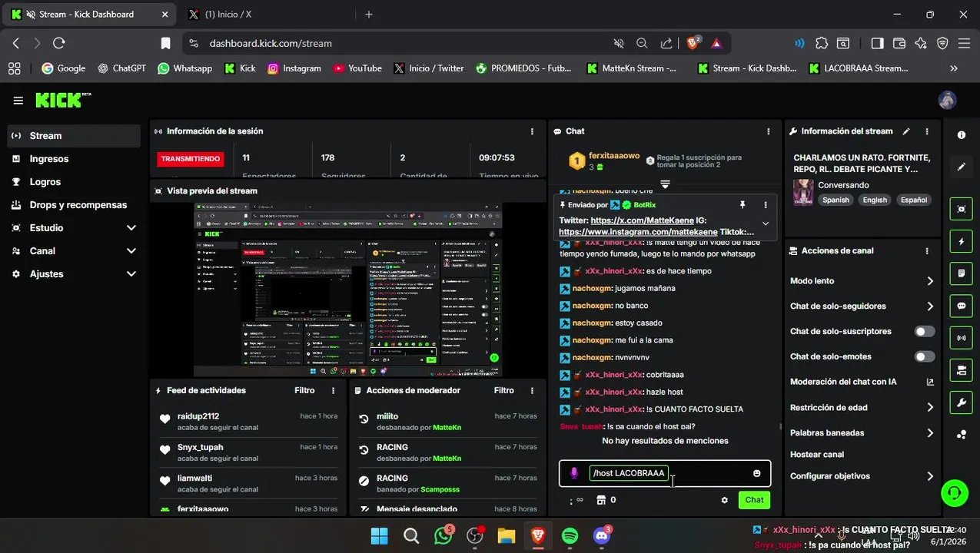Open the user profile avatar
This screenshot has height=553, width=980.
click(x=948, y=100)
